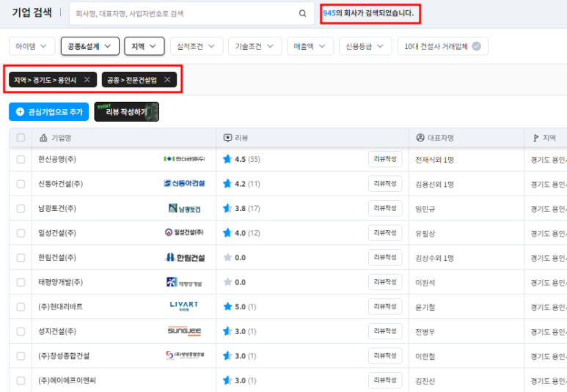567x392 pixels.
Task: Click 관심기업으로 추가 button
Action: tap(49, 111)
